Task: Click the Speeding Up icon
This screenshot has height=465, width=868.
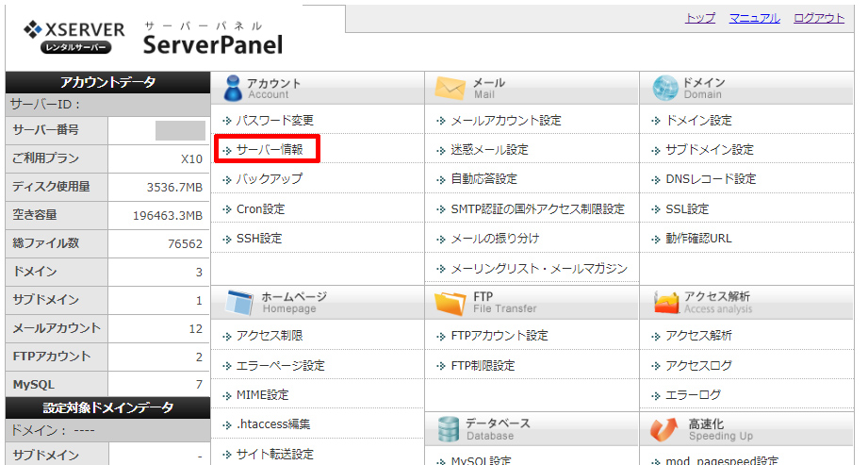Action: coord(665,429)
